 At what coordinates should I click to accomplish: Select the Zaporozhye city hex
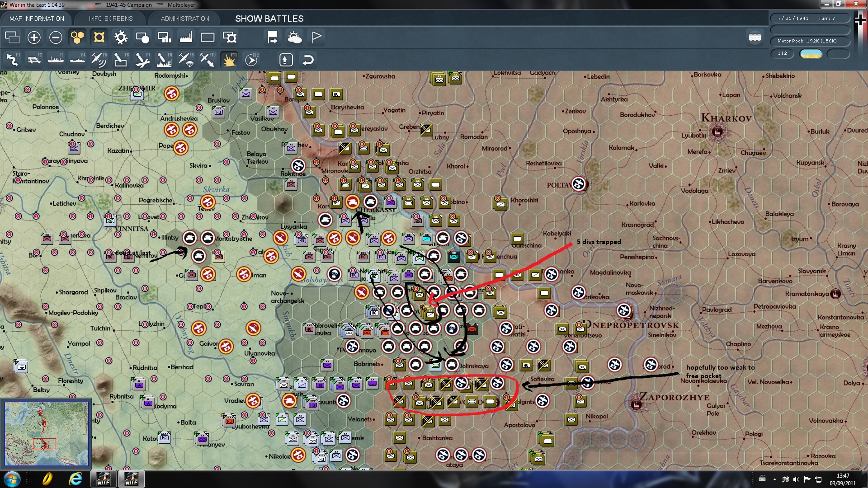[x=637, y=404]
